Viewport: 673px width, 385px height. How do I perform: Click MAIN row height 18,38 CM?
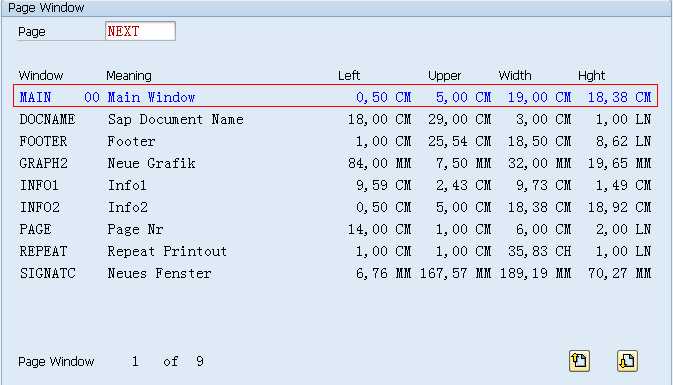619,97
